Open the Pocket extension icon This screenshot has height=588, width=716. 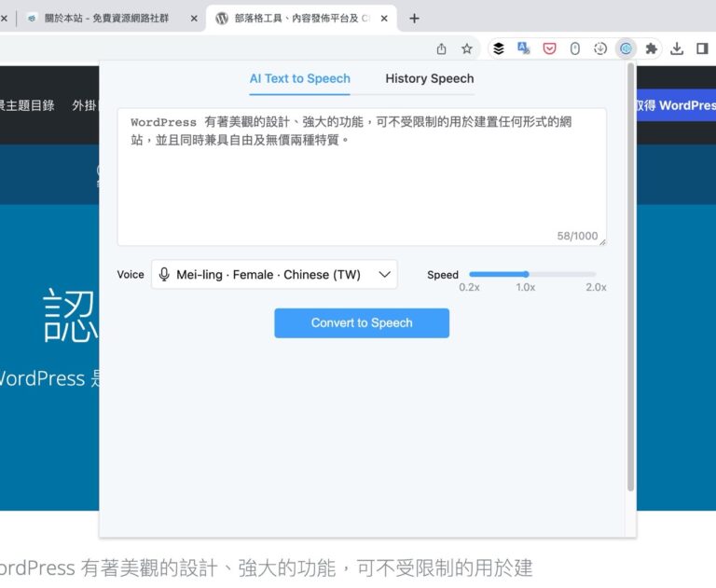[549, 48]
